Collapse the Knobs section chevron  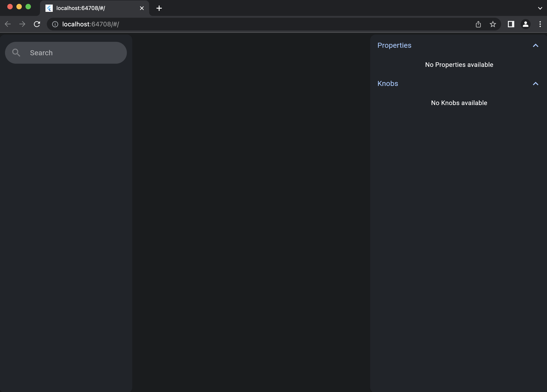coord(535,83)
